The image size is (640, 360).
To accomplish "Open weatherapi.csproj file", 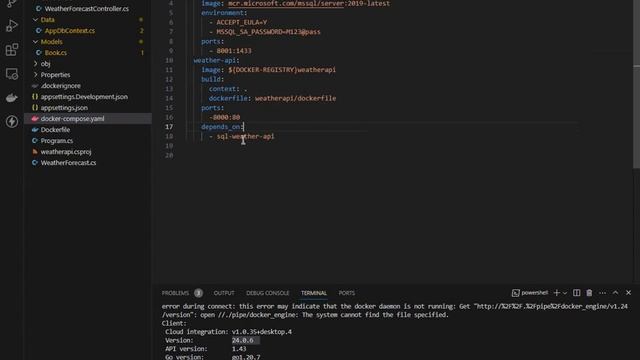I will click(66, 152).
